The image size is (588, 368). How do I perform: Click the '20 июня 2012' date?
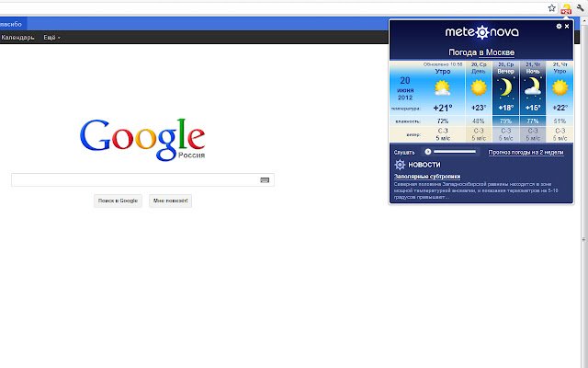pyautogui.click(x=405, y=88)
